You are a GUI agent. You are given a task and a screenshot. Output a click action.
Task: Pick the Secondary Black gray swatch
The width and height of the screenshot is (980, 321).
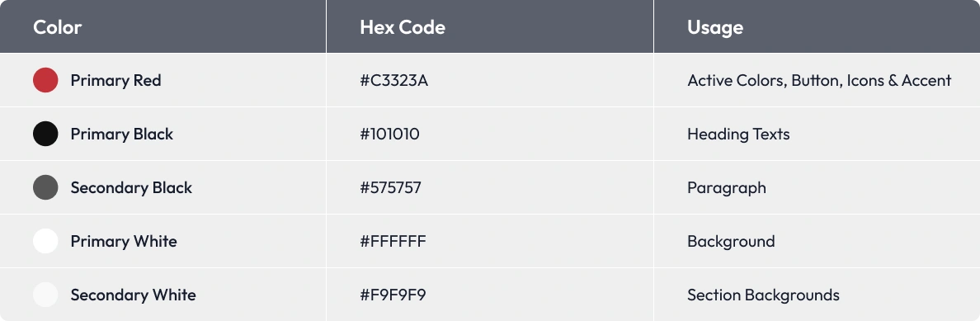point(45,187)
